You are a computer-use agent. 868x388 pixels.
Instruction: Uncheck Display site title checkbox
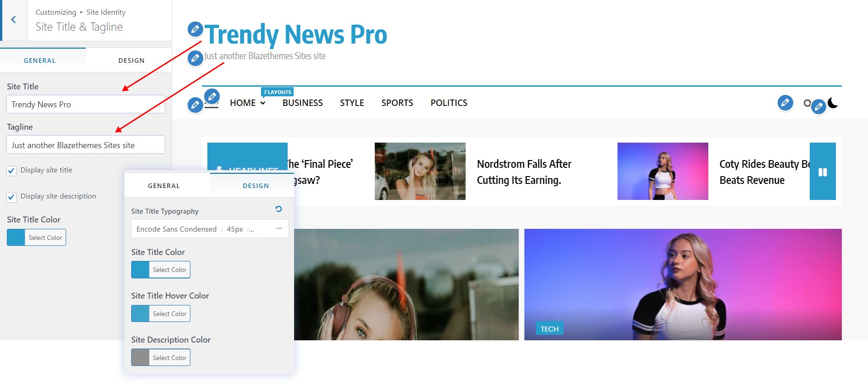point(12,171)
